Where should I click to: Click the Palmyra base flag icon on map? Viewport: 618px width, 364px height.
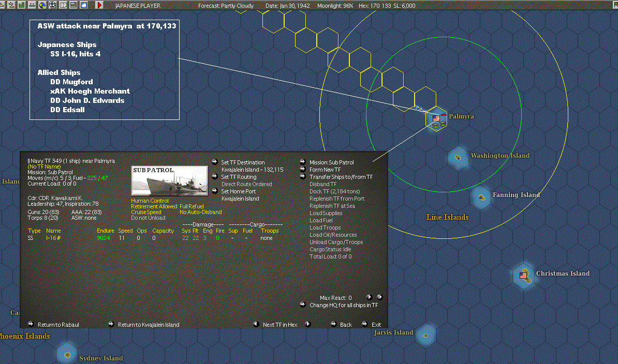tap(436, 118)
